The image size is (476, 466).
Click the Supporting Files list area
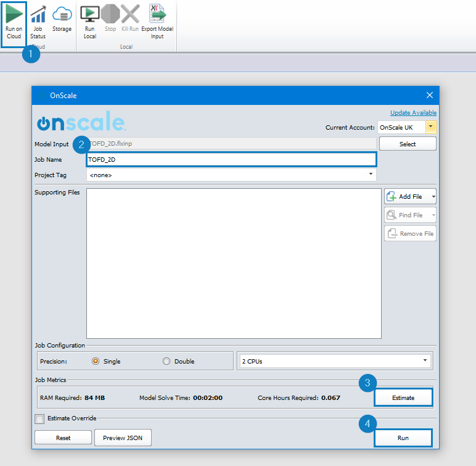(234, 264)
